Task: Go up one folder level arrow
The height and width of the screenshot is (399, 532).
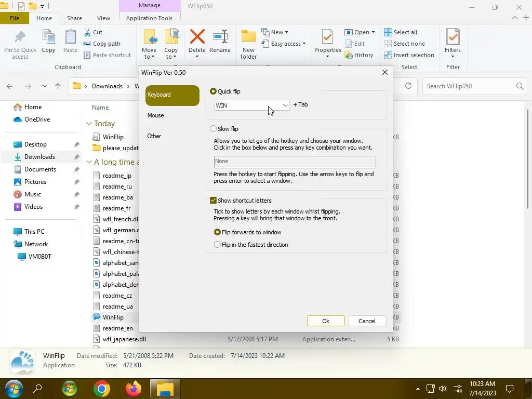Action: coord(58,86)
